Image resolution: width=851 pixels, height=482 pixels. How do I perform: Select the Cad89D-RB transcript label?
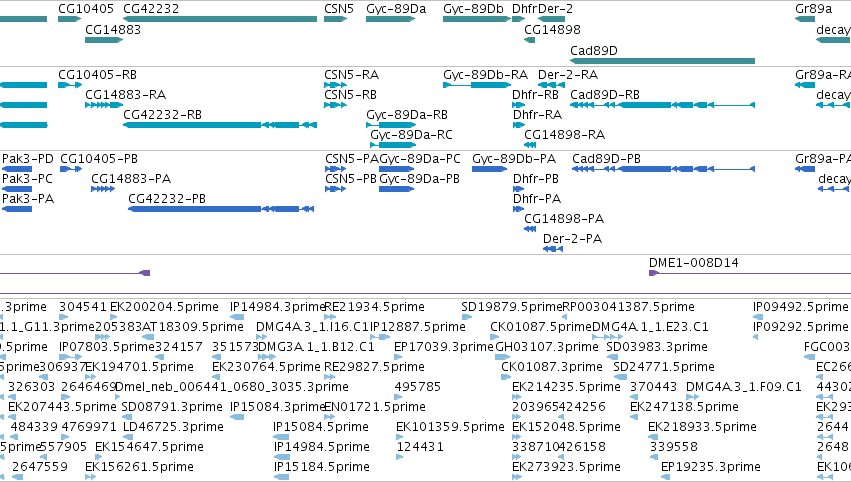coord(605,94)
